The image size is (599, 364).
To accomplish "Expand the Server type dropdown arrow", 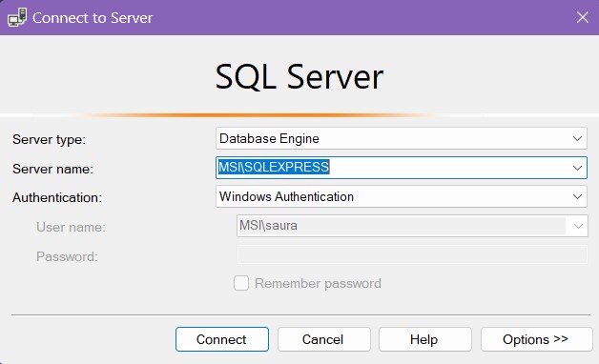I will tap(578, 138).
